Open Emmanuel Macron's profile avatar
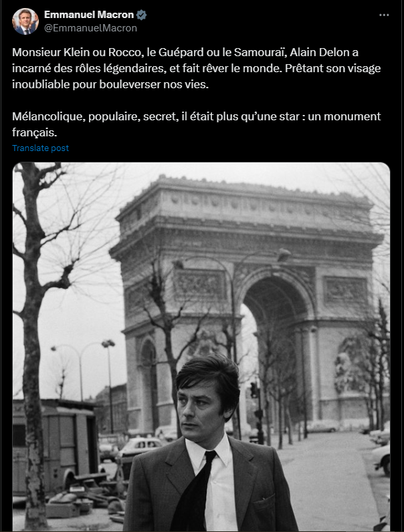Viewport: 404px width, 532px height. coord(25,21)
